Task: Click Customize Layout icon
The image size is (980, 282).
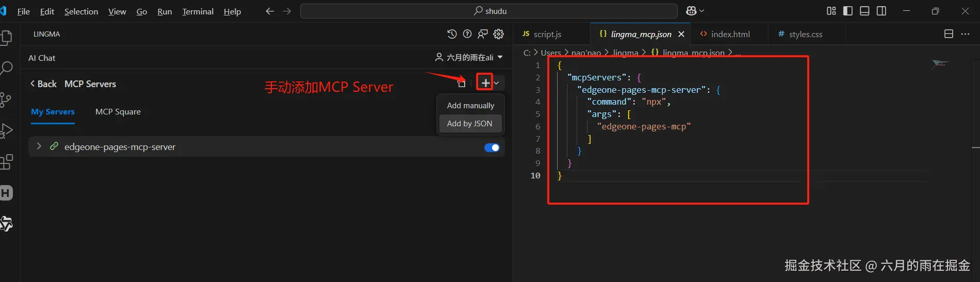Action: (x=831, y=11)
